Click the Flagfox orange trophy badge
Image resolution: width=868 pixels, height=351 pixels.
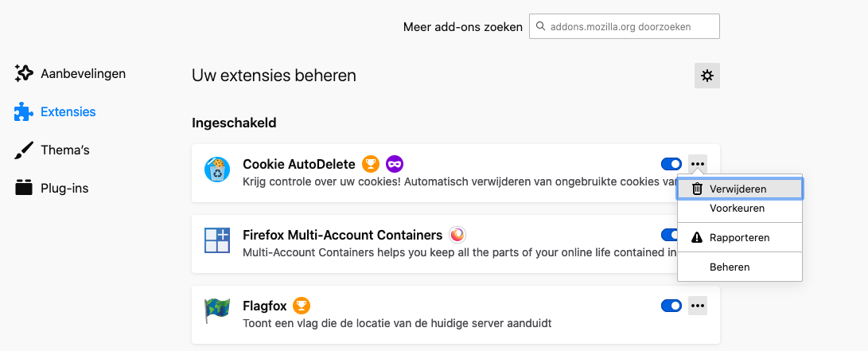pyautogui.click(x=301, y=306)
